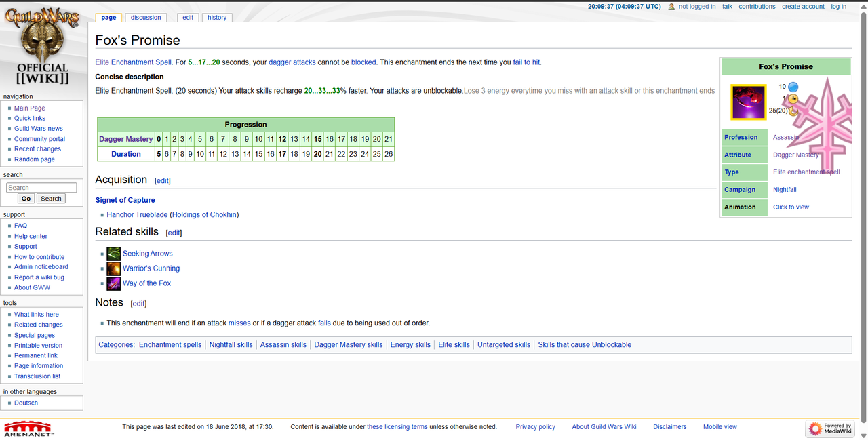Image resolution: width=868 pixels, height=440 pixels.
Task: Open Recent changes link
Action: 37,149
